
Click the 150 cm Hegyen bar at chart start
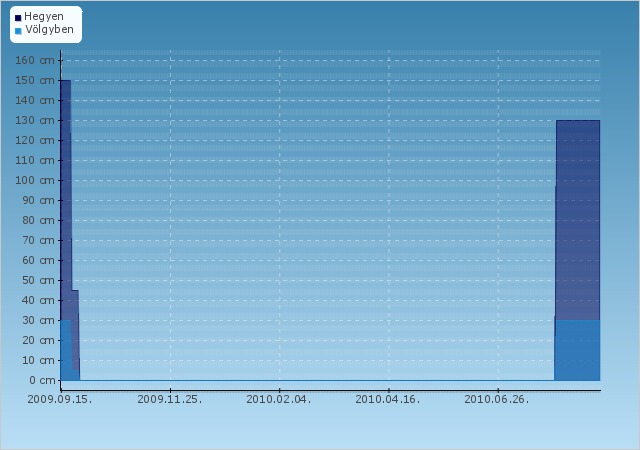pos(66,200)
